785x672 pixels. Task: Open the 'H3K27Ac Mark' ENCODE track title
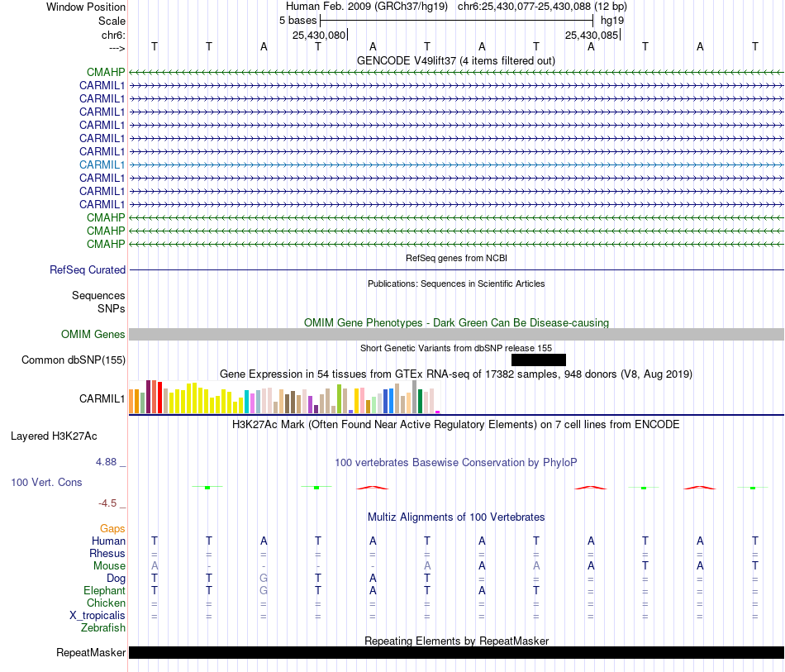click(x=456, y=425)
